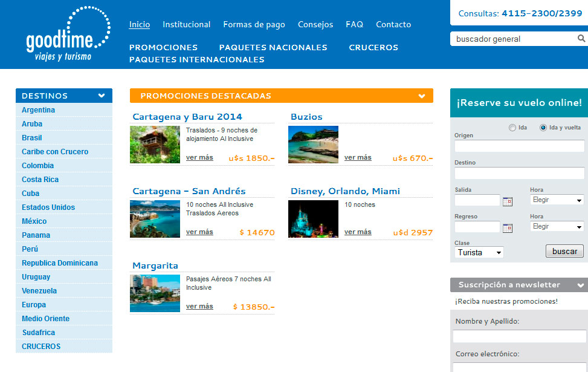Open the Salida Hora dropdown
The height and width of the screenshot is (372, 588).
[x=557, y=200]
